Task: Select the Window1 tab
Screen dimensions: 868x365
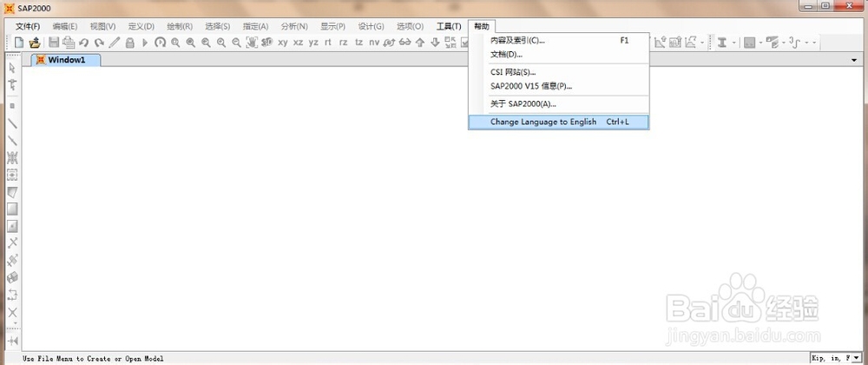Action: coord(66,60)
